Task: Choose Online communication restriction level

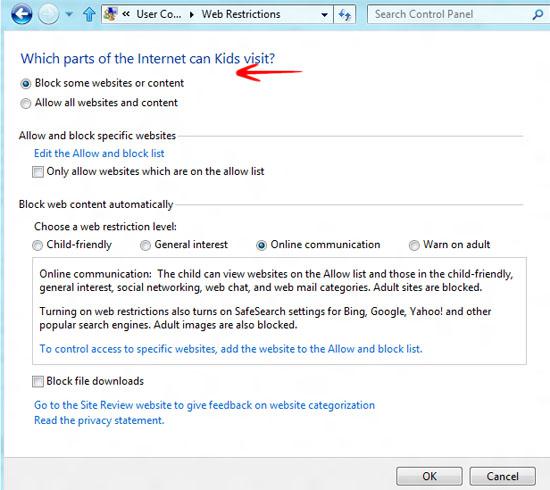Action: point(318,245)
